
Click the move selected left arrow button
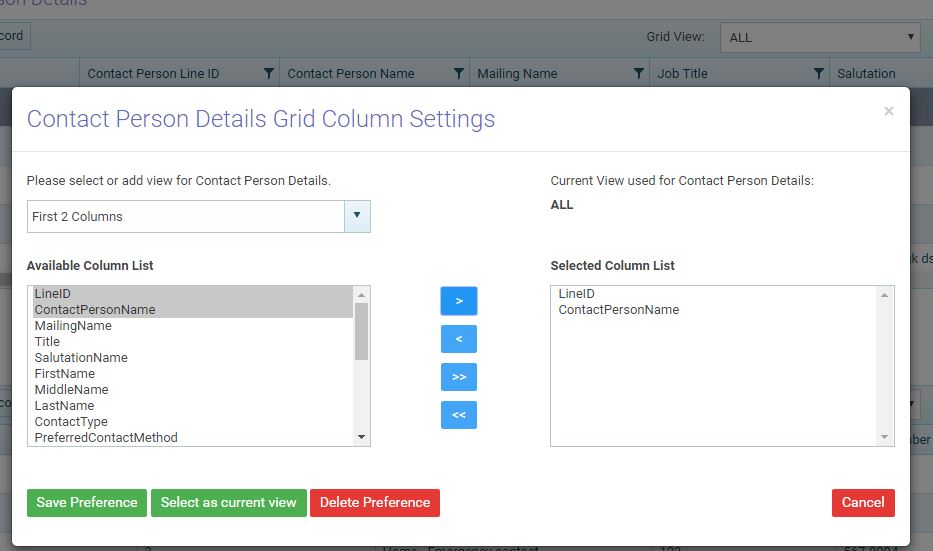[x=459, y=339]
